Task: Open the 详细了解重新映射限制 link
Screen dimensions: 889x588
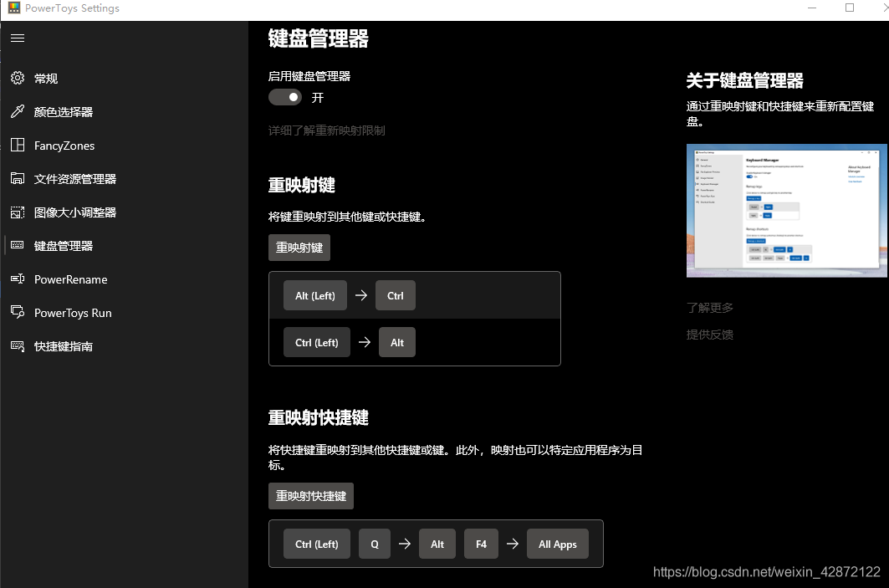Action: (326, 130)
